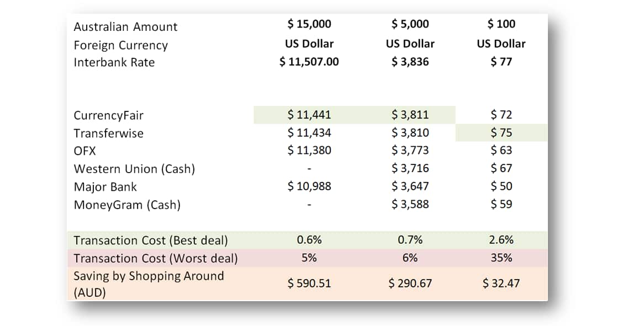644x326 pixels.
Task: Click interbank rate value $ 11,507.00
Action: [x=309, y=62]
